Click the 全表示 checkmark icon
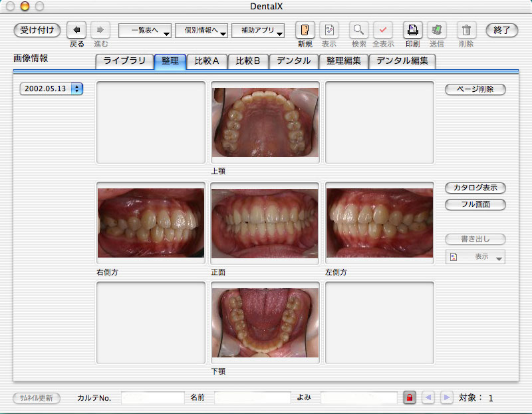Screen dimensions: 532x414 pyautogui.click(x=382, y=30)
